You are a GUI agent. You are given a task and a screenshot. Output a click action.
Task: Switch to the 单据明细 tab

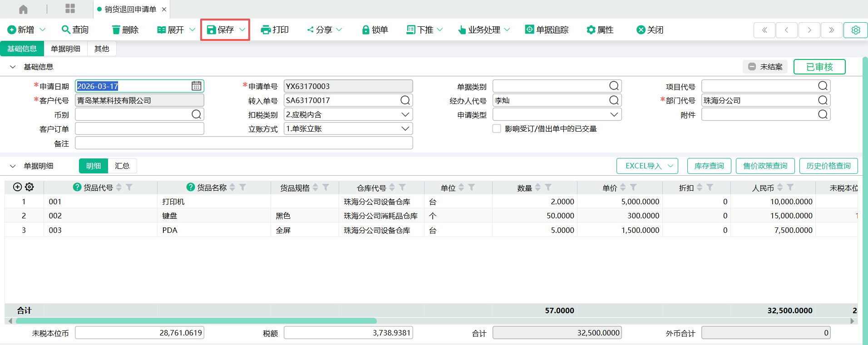click(65, 49)
